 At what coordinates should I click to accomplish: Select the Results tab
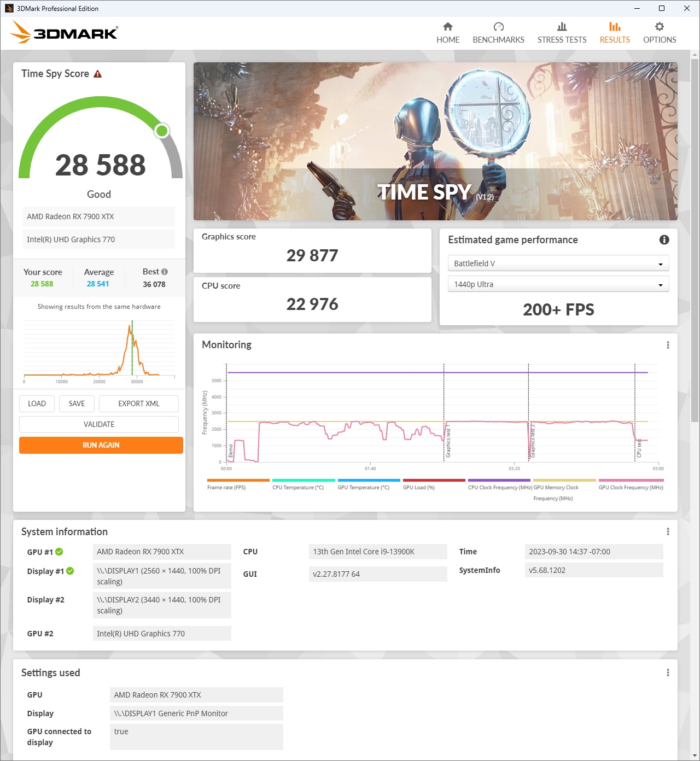pyautogui.click(x=615, y=33)
